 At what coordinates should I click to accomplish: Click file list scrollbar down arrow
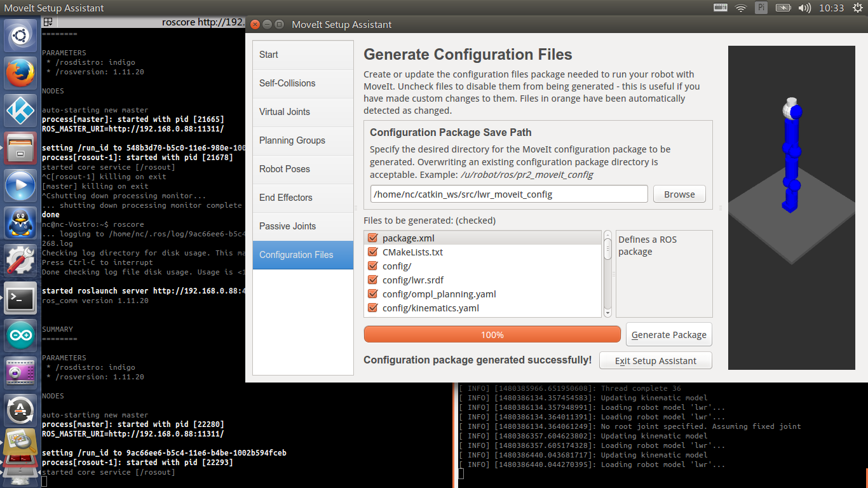click(x=607, y=313)
